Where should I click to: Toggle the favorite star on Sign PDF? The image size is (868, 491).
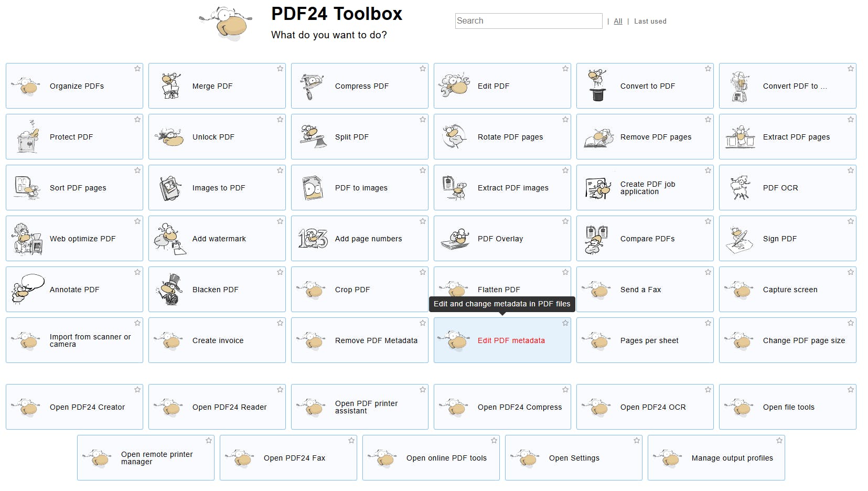(850, 221)
